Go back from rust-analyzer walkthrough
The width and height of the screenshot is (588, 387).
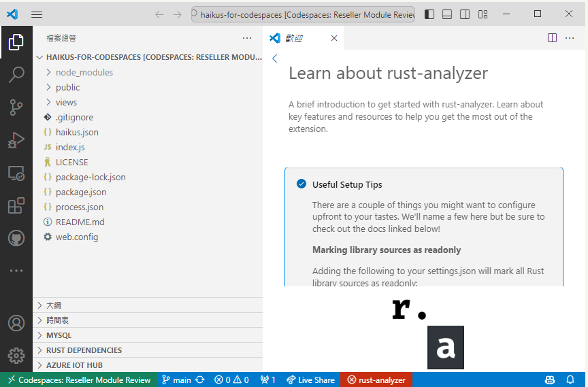(274, 58)
